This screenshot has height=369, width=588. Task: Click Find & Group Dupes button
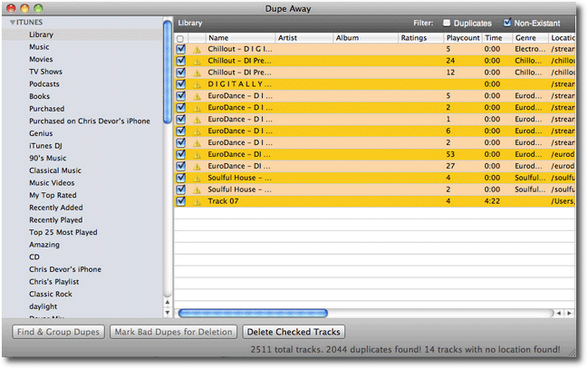point(58,332)
